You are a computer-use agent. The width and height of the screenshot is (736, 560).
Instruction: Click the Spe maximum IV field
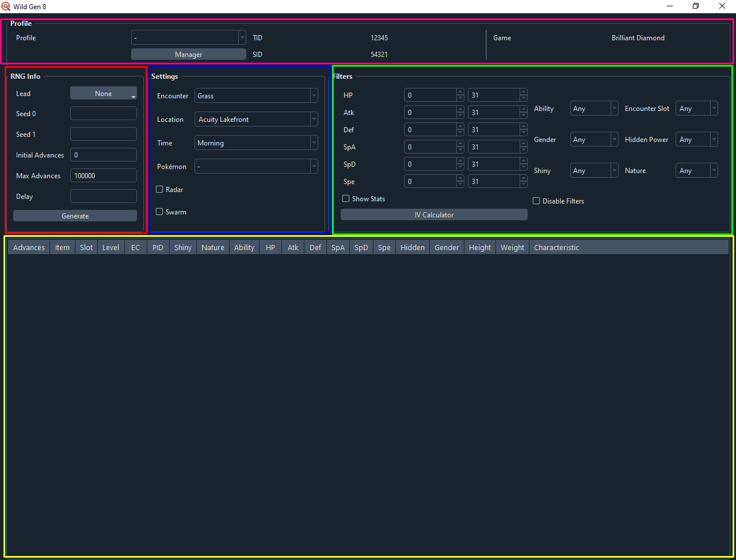[x=498, y=182]
